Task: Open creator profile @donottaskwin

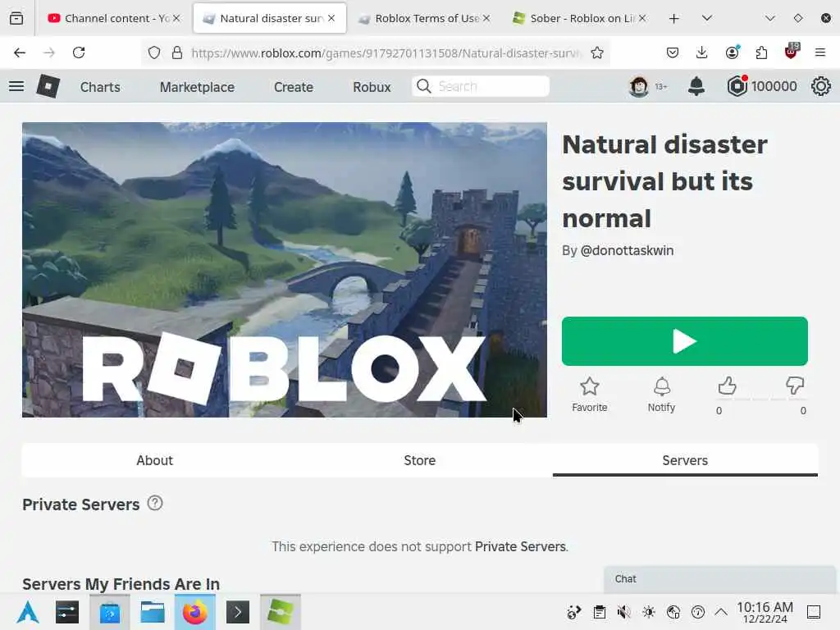Action: pos(627,250)
